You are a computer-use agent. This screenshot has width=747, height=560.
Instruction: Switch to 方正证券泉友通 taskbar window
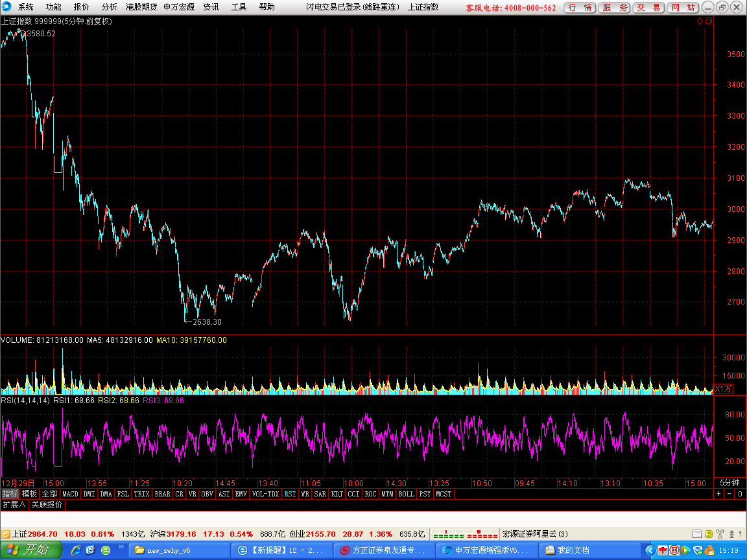pyautogui.click(x=385, y=550)
